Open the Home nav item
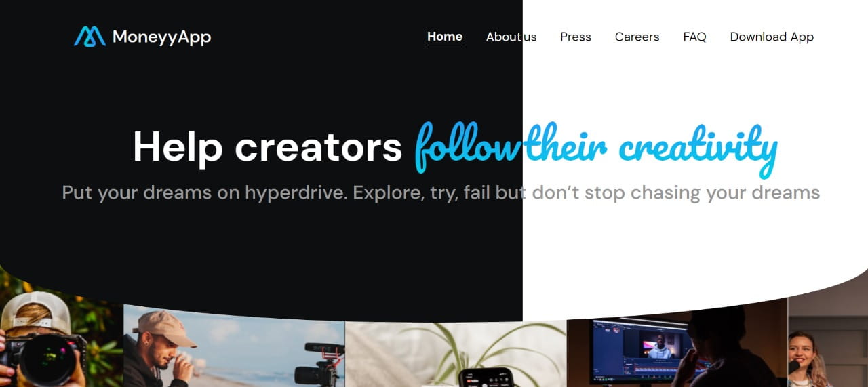Viewport: 868px width, 387px height. [445, 37]
